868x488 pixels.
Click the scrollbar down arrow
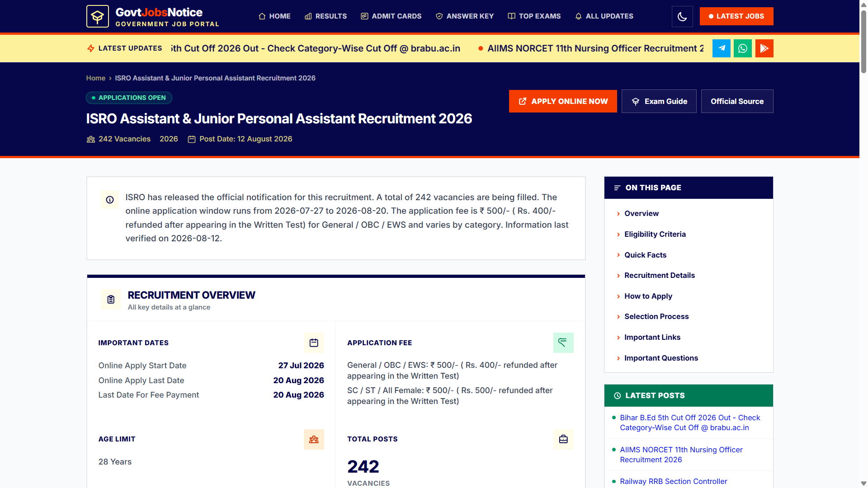click(x=863, y=483)
